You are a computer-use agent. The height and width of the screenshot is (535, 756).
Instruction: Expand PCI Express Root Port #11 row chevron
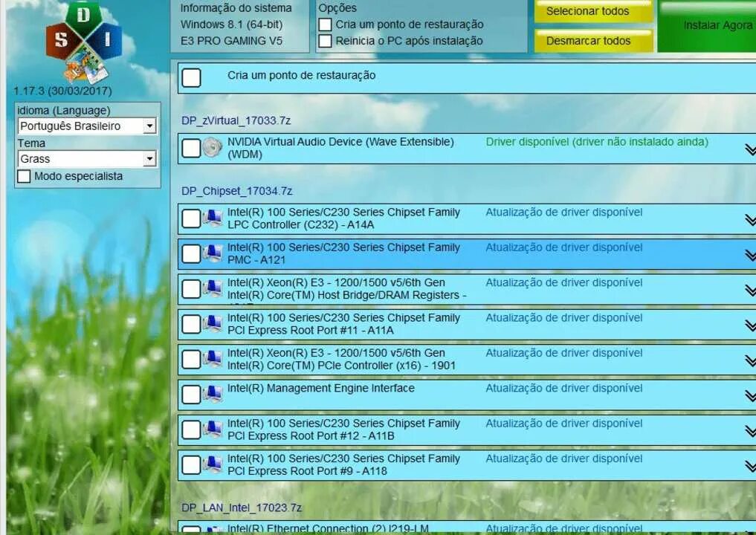pyautogui.click(x=750, y=325)
